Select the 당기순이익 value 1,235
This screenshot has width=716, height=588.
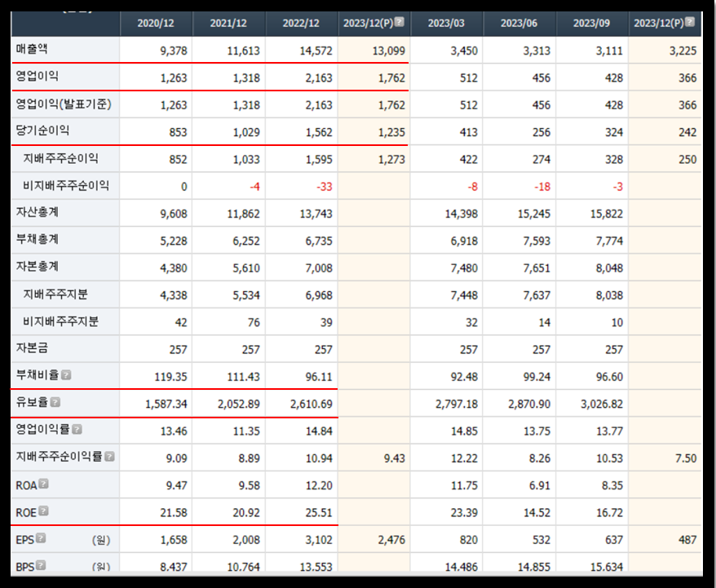(391, 132)
